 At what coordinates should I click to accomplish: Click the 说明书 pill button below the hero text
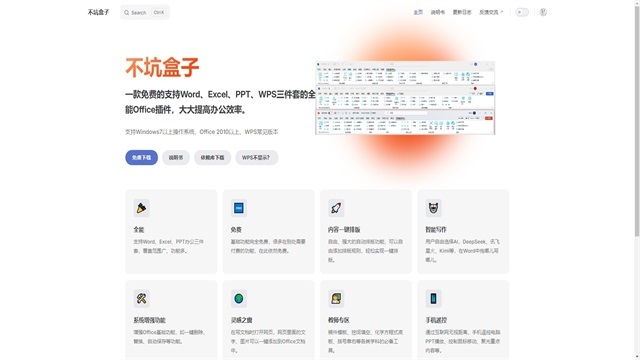(176, 158)
